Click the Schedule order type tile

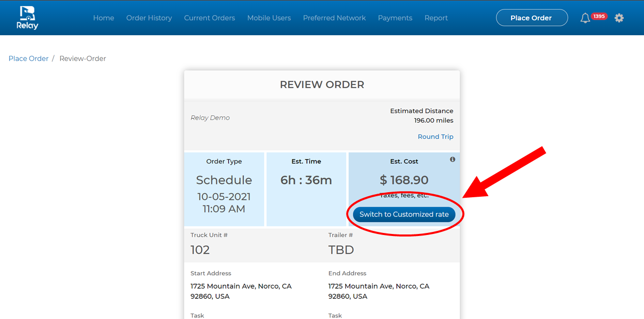[224, 189]
